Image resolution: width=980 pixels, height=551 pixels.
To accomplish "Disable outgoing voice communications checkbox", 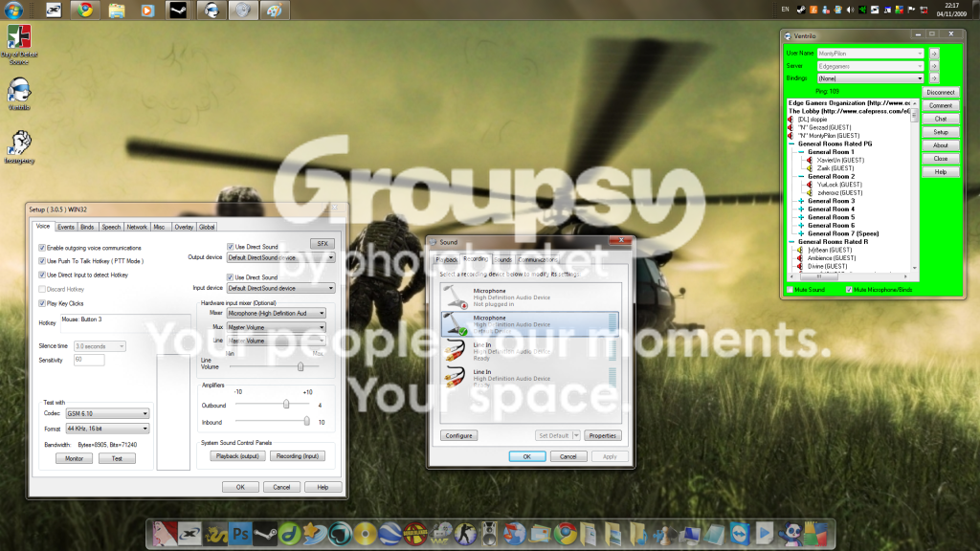I will click(42, 248).
